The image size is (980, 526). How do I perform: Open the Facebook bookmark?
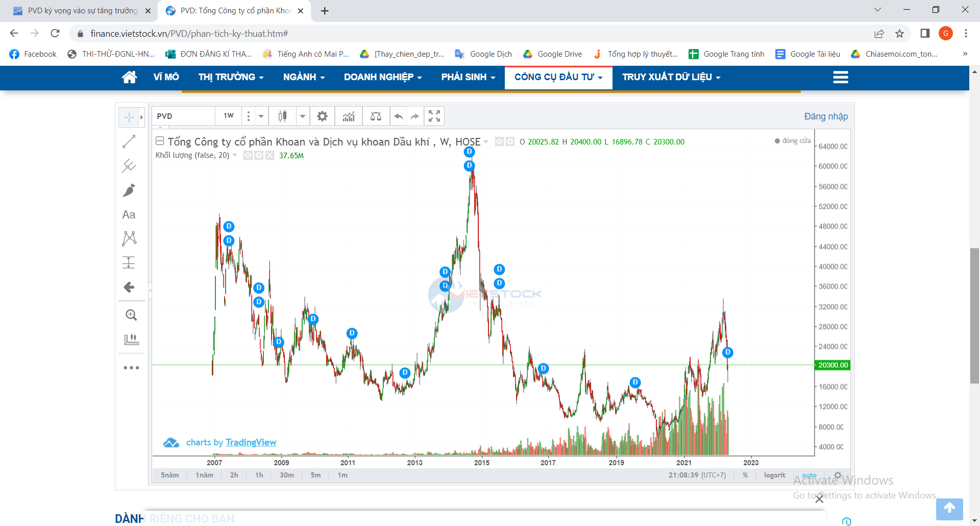click(33, 54)
